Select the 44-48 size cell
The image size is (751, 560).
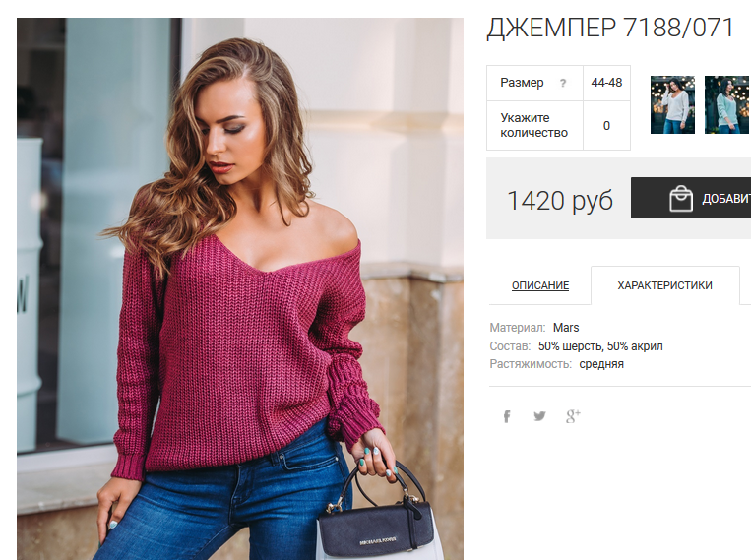click(606, 83)
